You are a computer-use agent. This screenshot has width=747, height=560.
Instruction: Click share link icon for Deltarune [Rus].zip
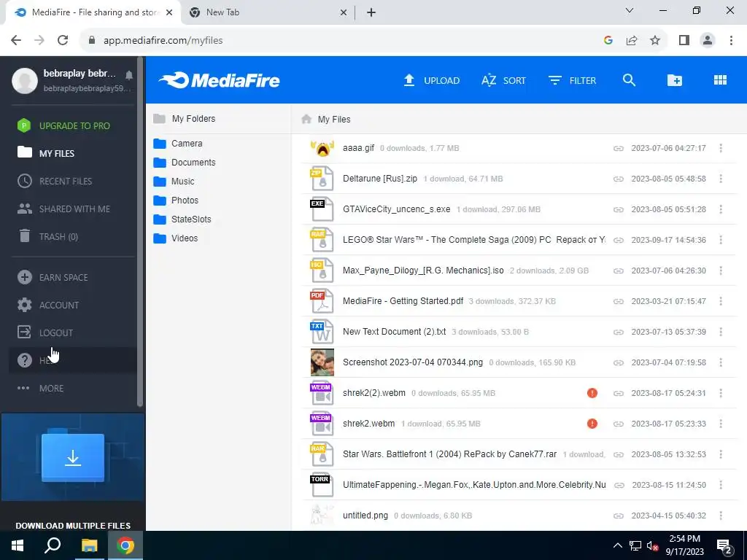point(619,179)
